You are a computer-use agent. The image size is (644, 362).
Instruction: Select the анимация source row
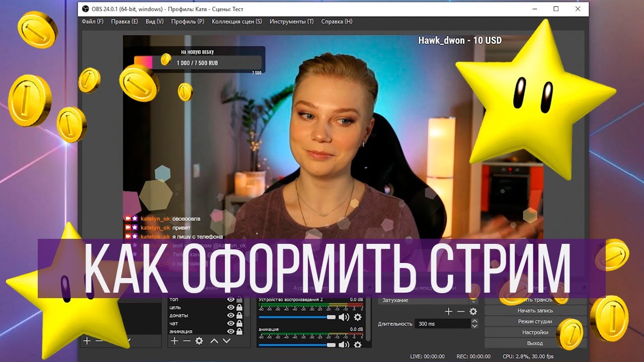click(x=206, y=331)
